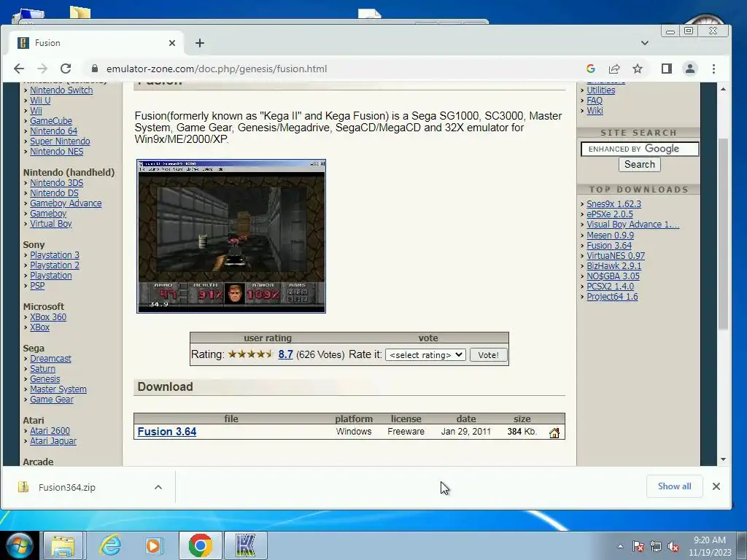Open Windows Media Player from the taskbar

pos(153,545)
